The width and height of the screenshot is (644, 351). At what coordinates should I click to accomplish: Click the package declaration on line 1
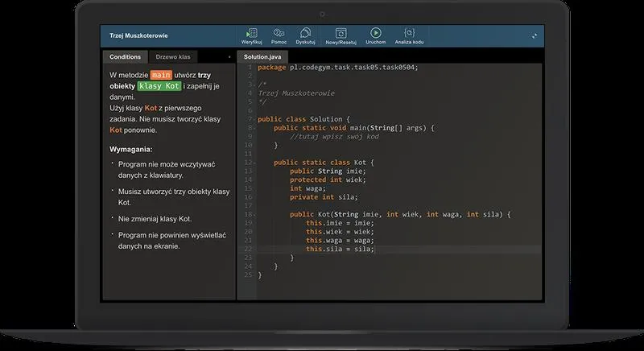point(337,68)
